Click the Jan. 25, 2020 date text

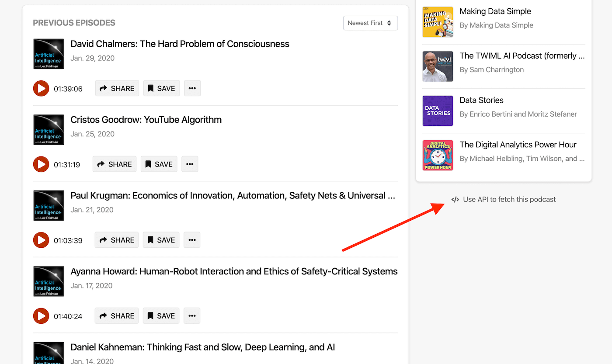92,134
